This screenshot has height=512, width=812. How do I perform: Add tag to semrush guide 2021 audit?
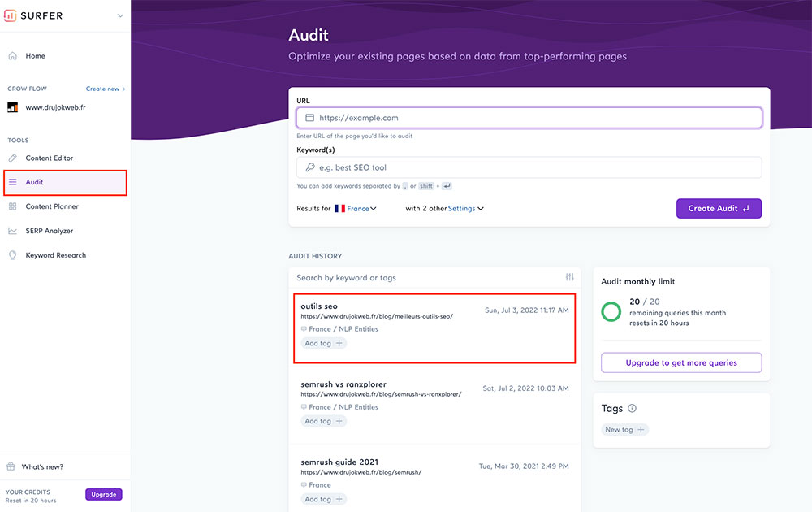(324, 499)
